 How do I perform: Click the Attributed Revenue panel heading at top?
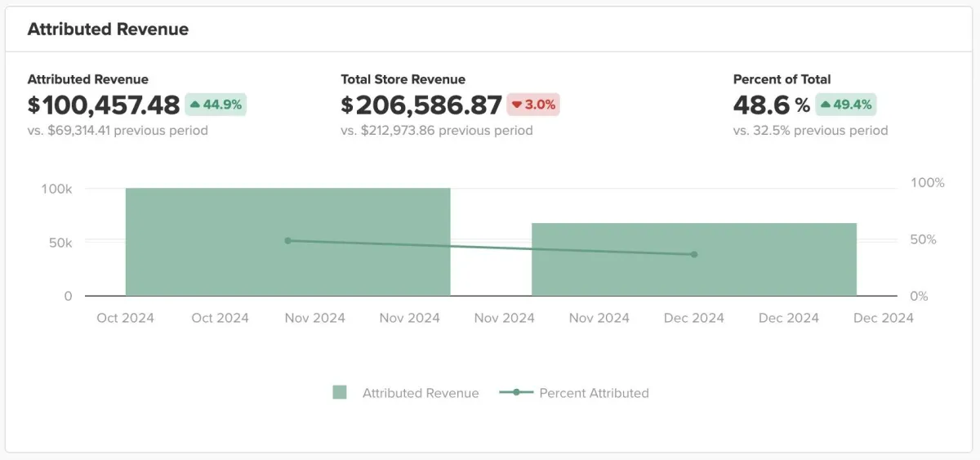pos(108,29)
